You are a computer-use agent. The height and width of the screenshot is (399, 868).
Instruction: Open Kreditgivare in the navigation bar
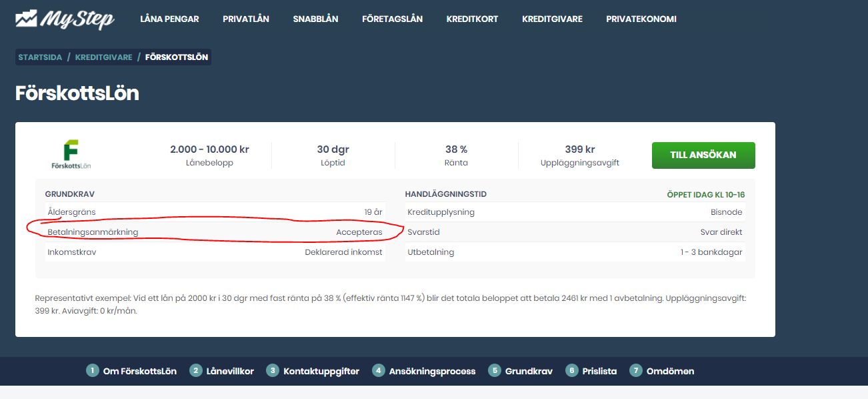(552, 19)
